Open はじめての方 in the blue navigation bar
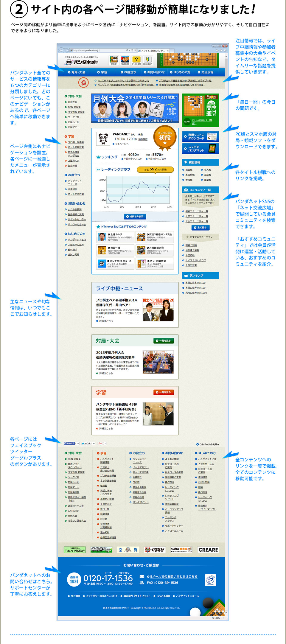The width and height of the screenshot is (286, 644). 180,72
